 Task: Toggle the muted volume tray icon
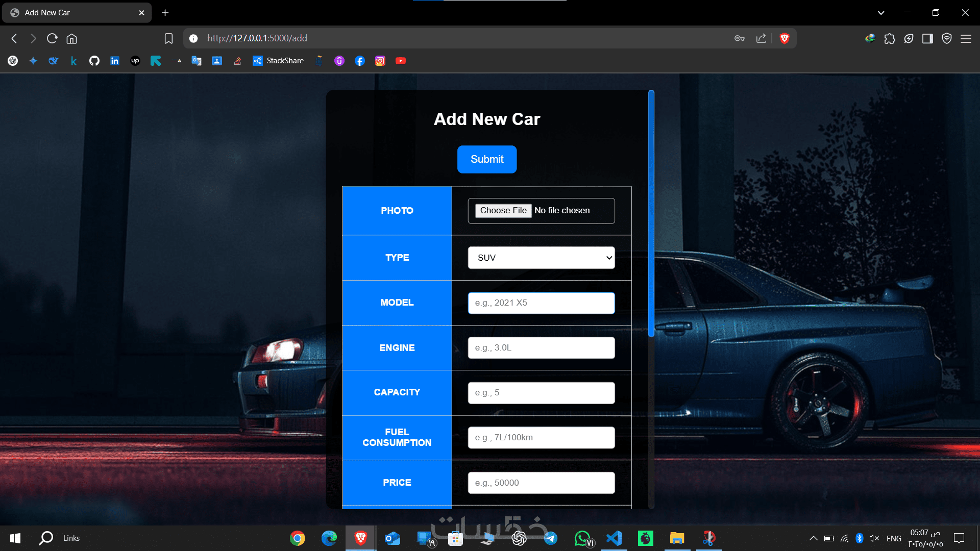(874, 538)
